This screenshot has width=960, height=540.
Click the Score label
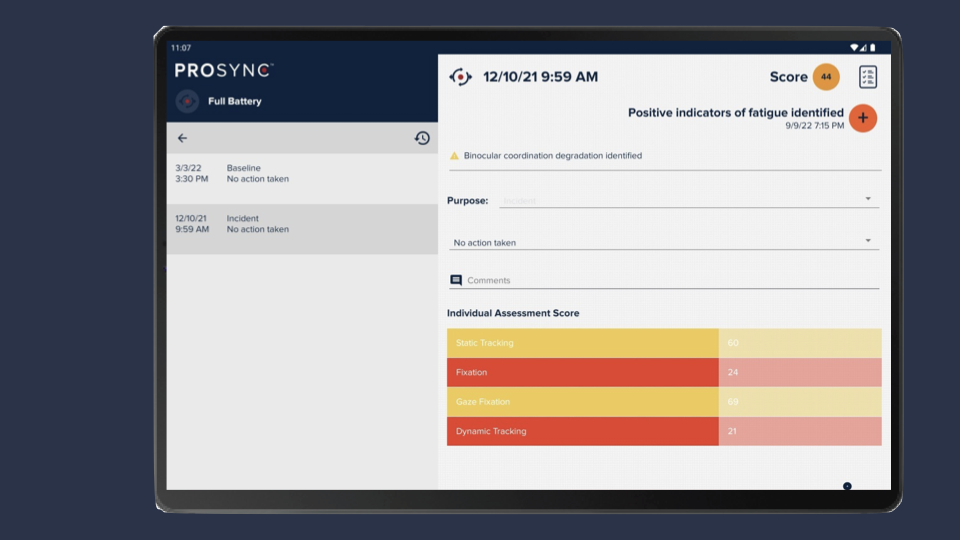pos(789,77)
